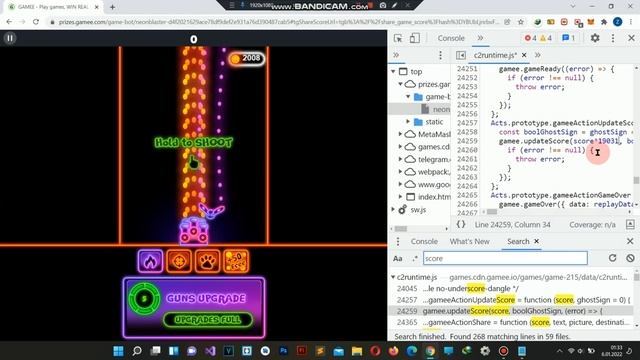Expand the sw.js service worker node
Image resolution: width=640 pixels, height=360 pixels.
click(x=393, y=209)
